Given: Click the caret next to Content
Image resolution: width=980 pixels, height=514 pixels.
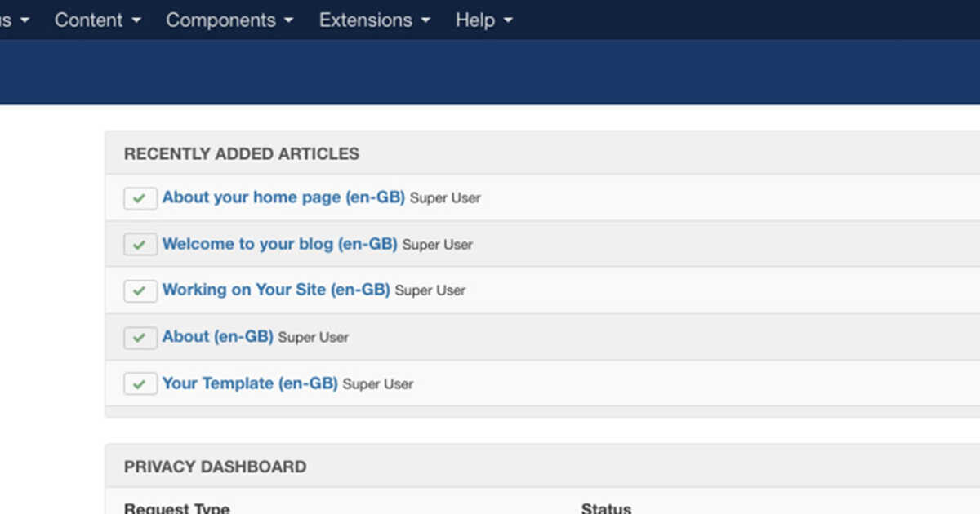Looking at the screenshot, I should coord(136,21).
